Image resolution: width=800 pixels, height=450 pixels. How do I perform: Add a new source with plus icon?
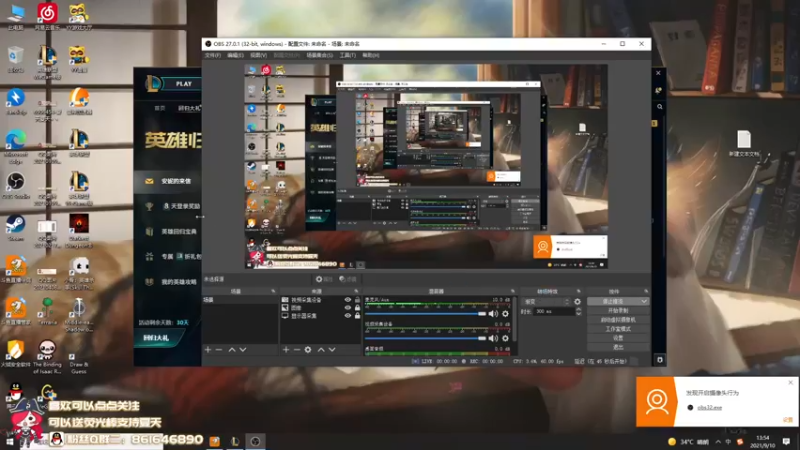(x=286, y=349)
